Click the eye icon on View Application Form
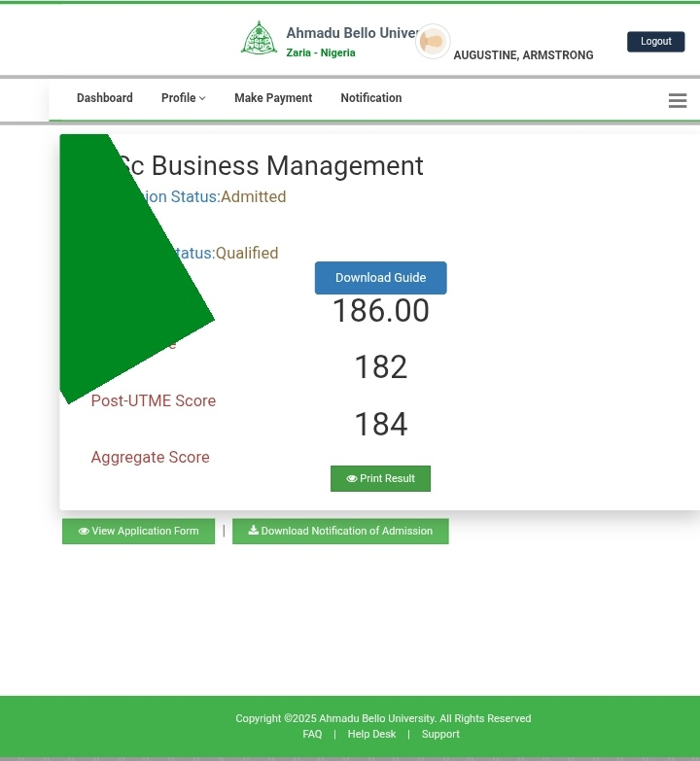The width and height of the screenshot is (700, 761). click(x=84, y=532)
